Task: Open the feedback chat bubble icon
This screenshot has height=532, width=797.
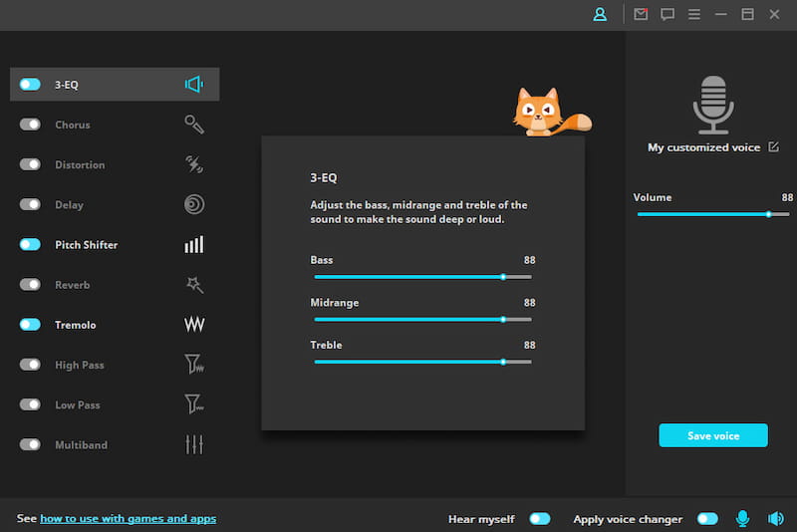Action: (x=667, y=14)
